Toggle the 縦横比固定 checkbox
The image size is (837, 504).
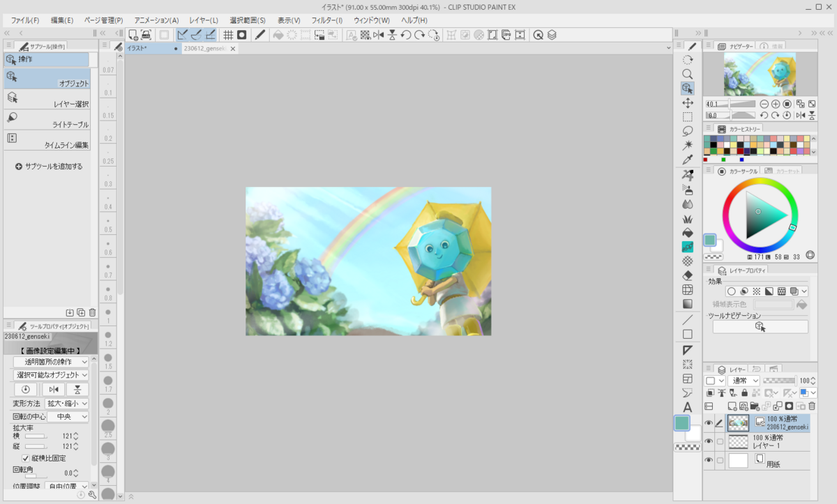click(26, 458)
